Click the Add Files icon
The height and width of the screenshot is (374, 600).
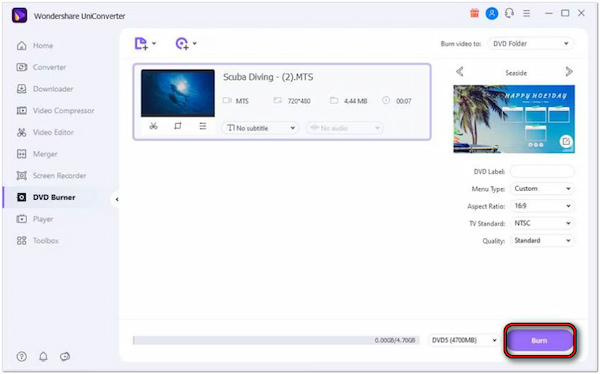tap(141, 44)
